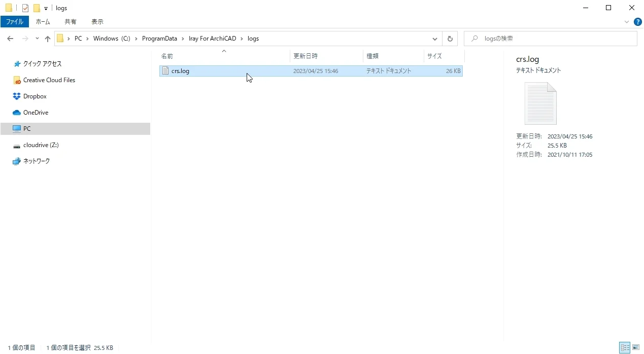This screenshot has height=354, width=644.
Task: Sort files by the 種類 column
Action: 394,56
